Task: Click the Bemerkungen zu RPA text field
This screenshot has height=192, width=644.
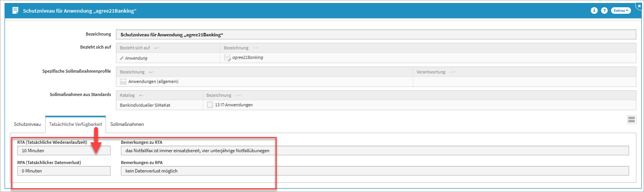Action: [375, 171]
